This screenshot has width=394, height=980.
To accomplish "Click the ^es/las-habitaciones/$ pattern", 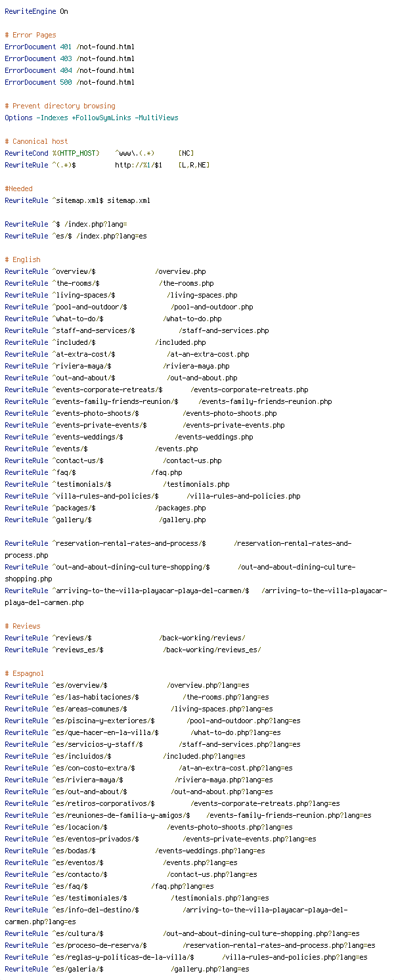I will [x=95, y=697].
